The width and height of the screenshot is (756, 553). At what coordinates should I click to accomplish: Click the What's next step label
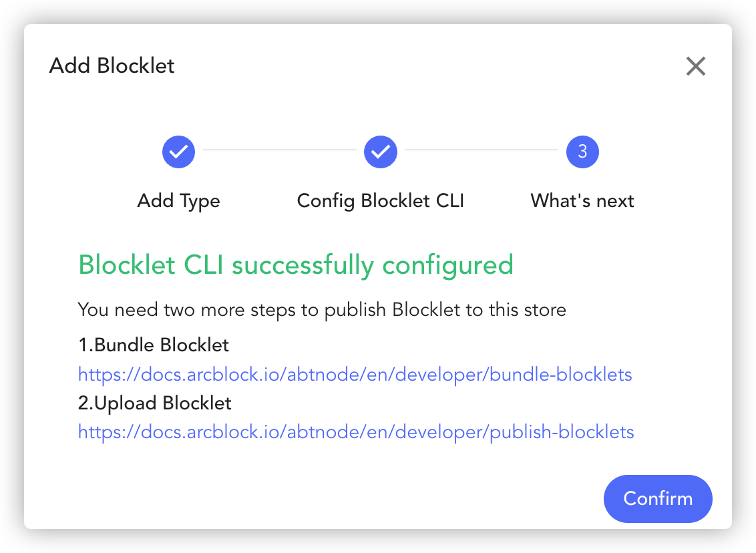(x=582, y=200)
